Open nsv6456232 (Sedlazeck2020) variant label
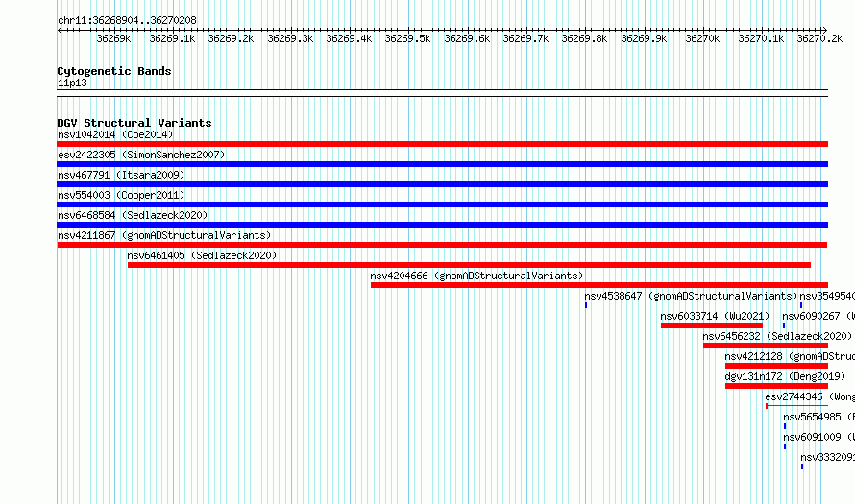855x504 pixels. point(777,336)
